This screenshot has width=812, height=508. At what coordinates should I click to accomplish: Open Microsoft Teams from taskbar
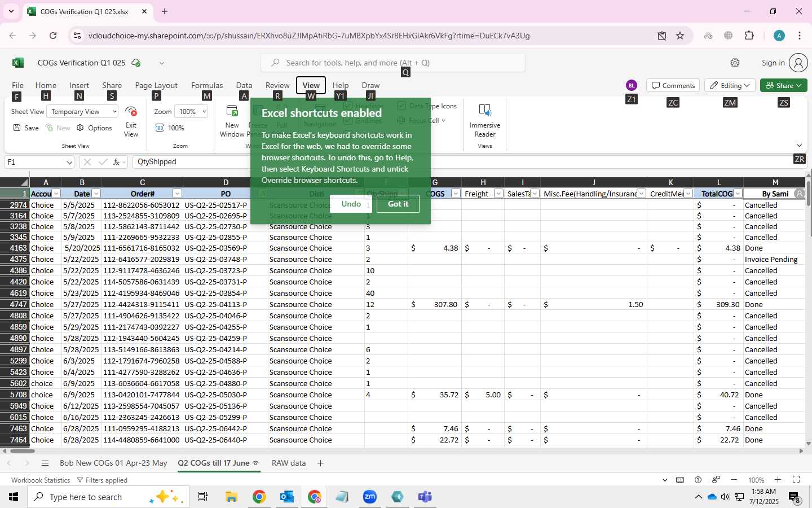coord(425,497)
